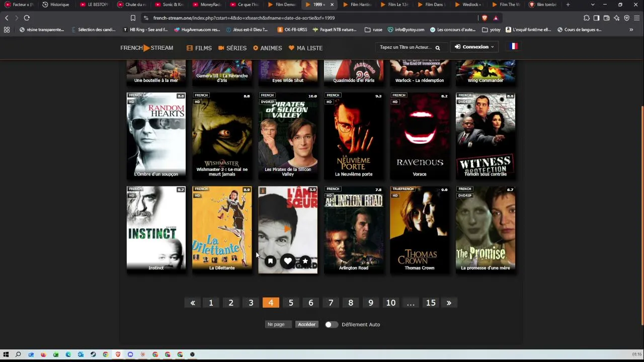Open Brave Rewards triangle icon
644x362 pixels.
pyautogui.click(x=496, y=18)
